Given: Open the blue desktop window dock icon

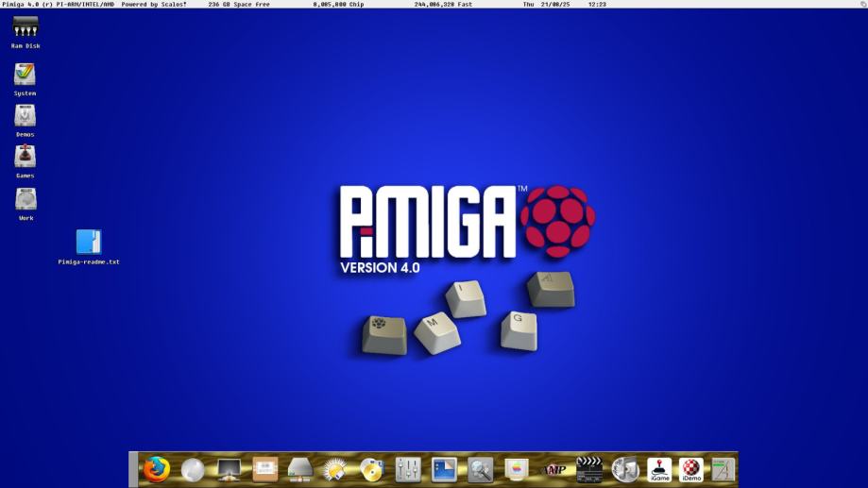Looking at the screenshot, I should 444,470.
